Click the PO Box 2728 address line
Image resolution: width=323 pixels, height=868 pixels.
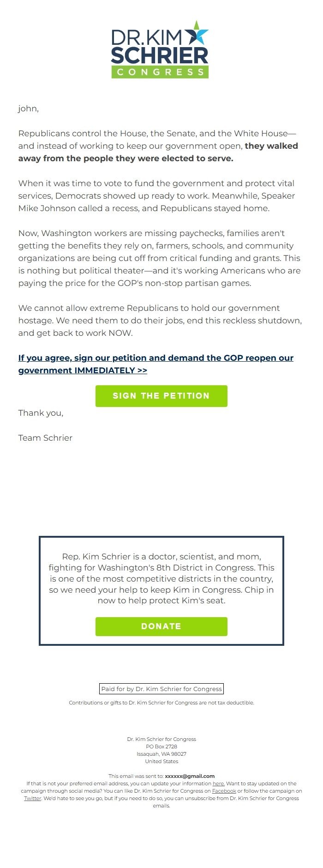click(x=161, y=747)
